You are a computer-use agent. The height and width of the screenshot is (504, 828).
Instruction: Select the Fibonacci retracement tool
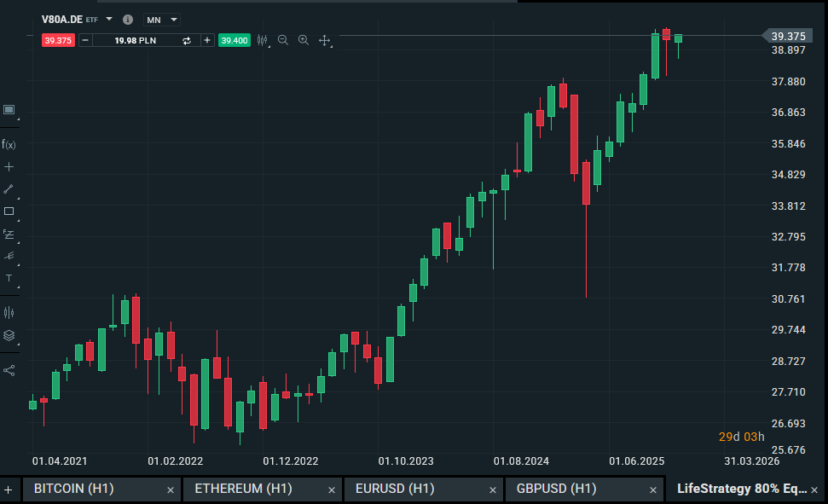pyautogui.click(x=9, y=233)
